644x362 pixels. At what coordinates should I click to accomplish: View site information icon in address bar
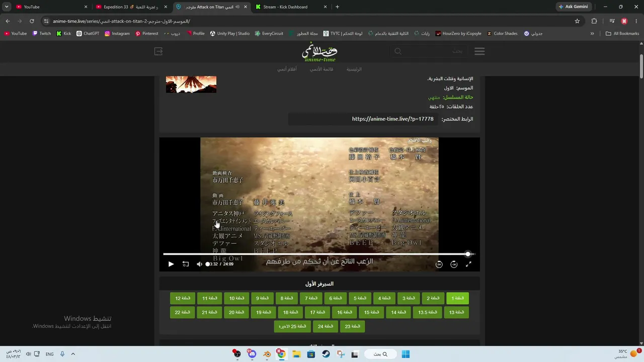(x=46, y=21)
